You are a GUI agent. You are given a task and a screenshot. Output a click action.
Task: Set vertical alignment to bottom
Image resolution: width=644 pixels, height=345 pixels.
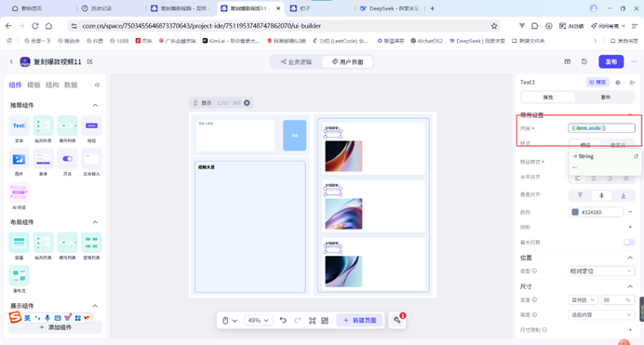pyautogui.click(x=623, y=195)
